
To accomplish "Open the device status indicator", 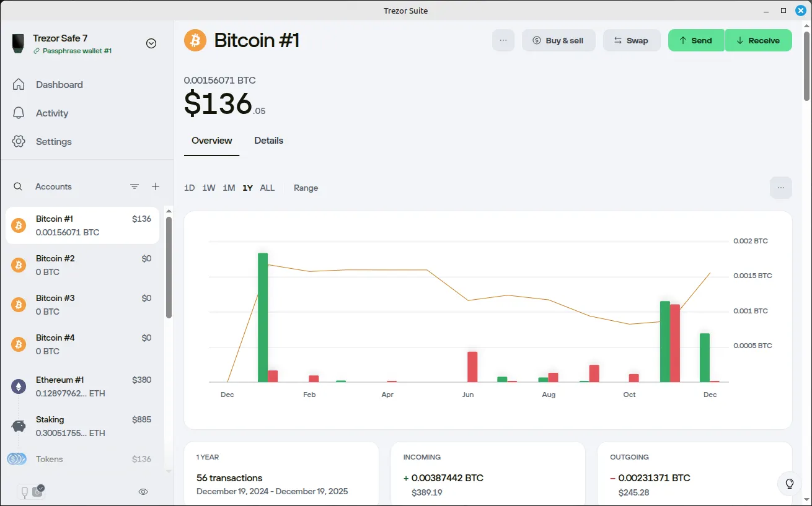I will click(x=31, y=491).
